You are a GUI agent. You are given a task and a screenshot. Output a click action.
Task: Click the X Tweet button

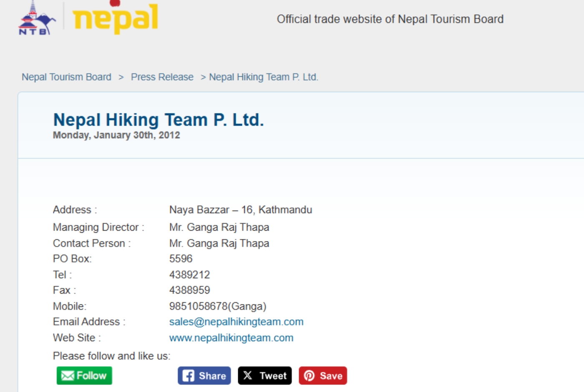coord(265,376)
